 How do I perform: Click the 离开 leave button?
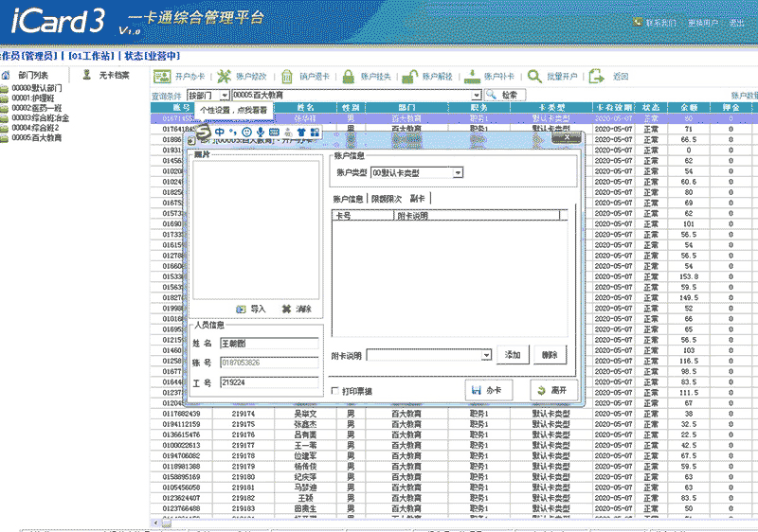pyautogui.click(x=553, y=390)
